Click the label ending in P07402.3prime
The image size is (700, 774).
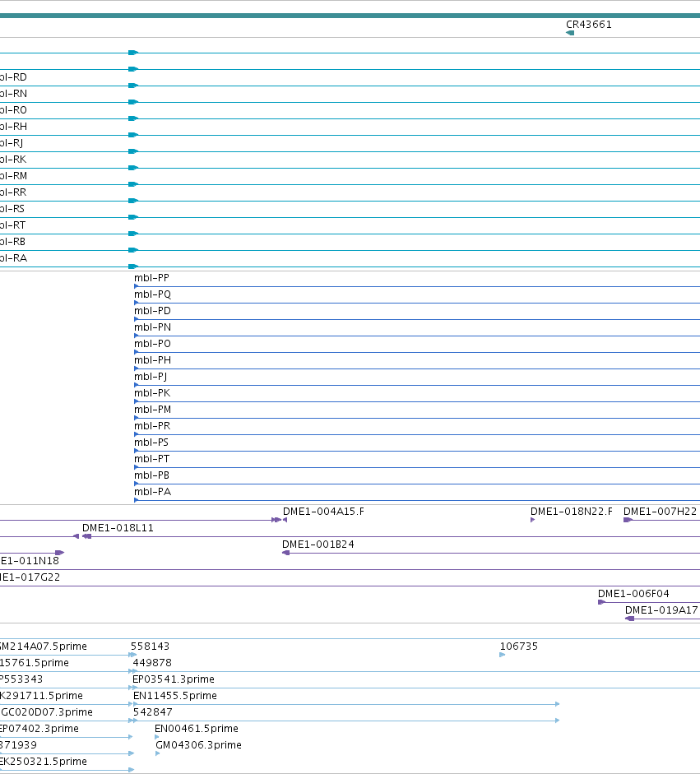pos(39,729)
